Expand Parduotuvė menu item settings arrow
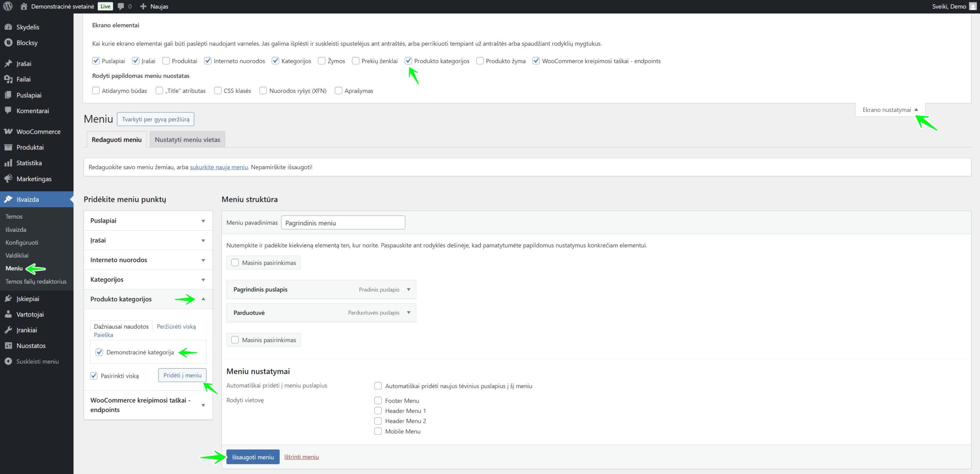Screen dimensions: 980x474 (408, 313)
